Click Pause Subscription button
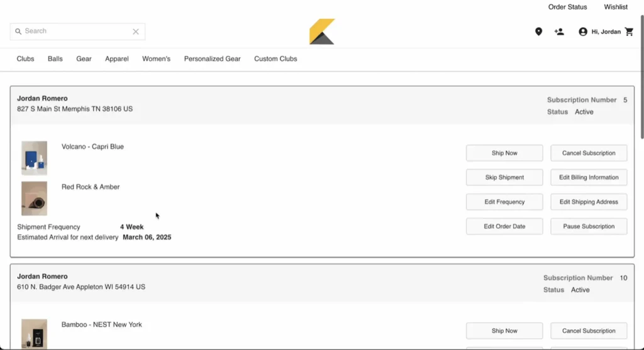The width and height of the screenshot is (644, 350). (589, 226)
